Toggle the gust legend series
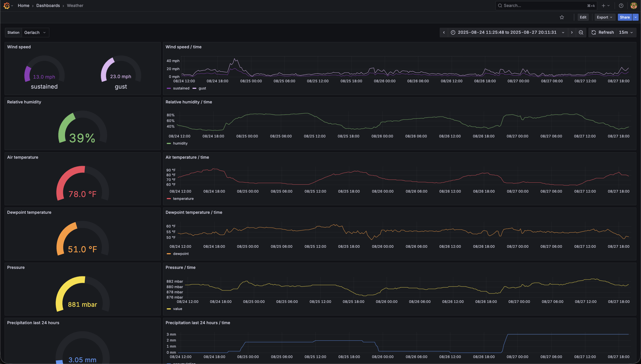 tap(202, 88)
